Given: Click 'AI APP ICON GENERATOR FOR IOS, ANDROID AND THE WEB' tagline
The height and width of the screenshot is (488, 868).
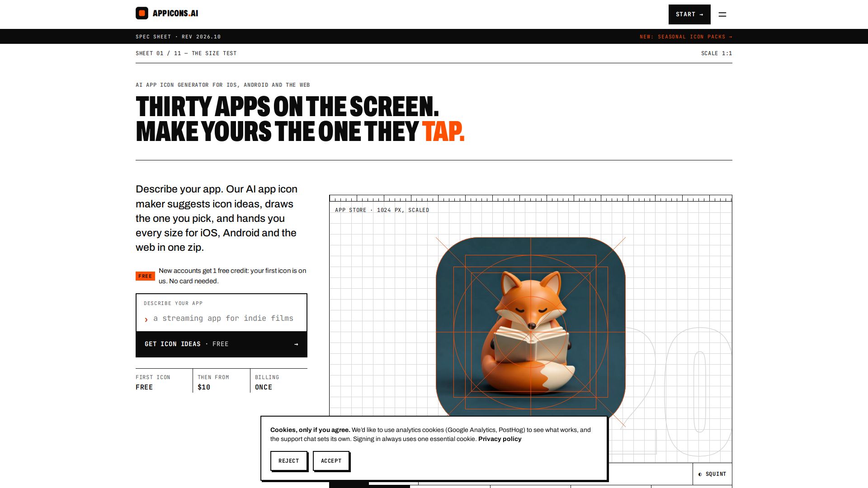Looking at the screenshot, I should pos(223,85).
